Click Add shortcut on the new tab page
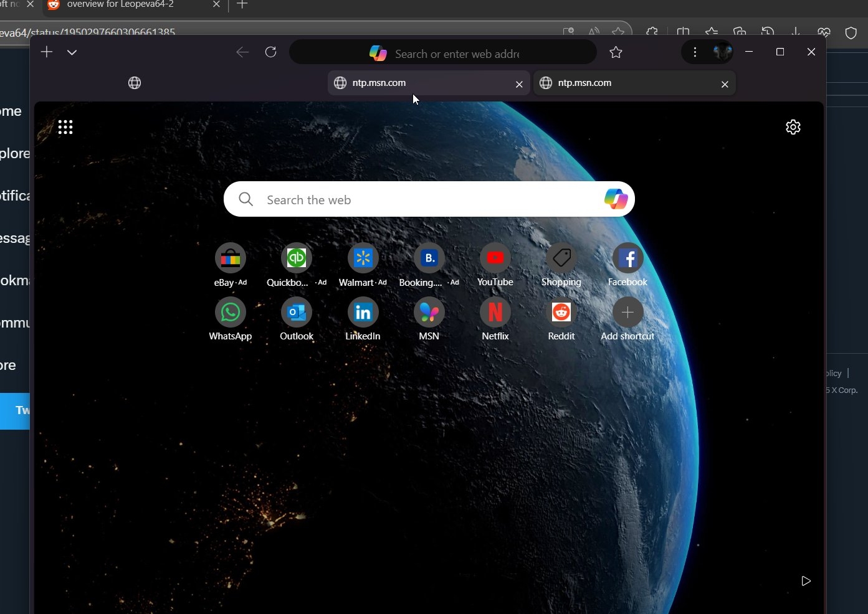The image size is (868, 614). (627, 312)
